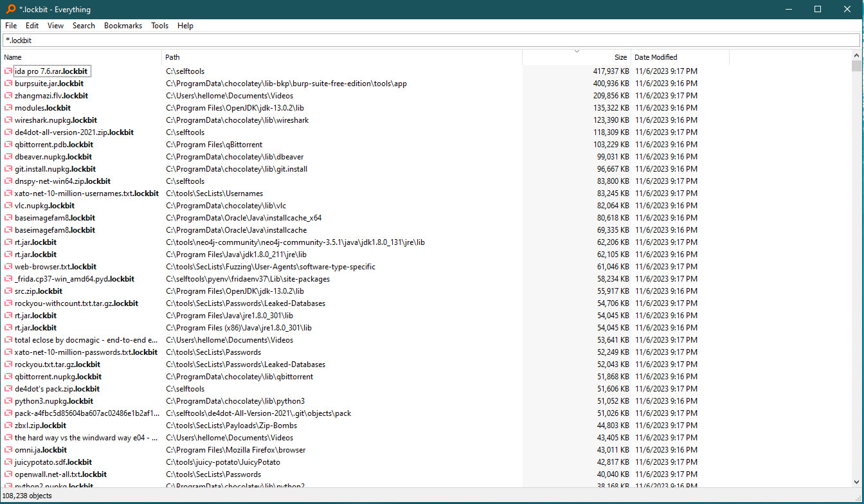
Task: Click the 108,238 objects status bar text
Action: point(28,496)
